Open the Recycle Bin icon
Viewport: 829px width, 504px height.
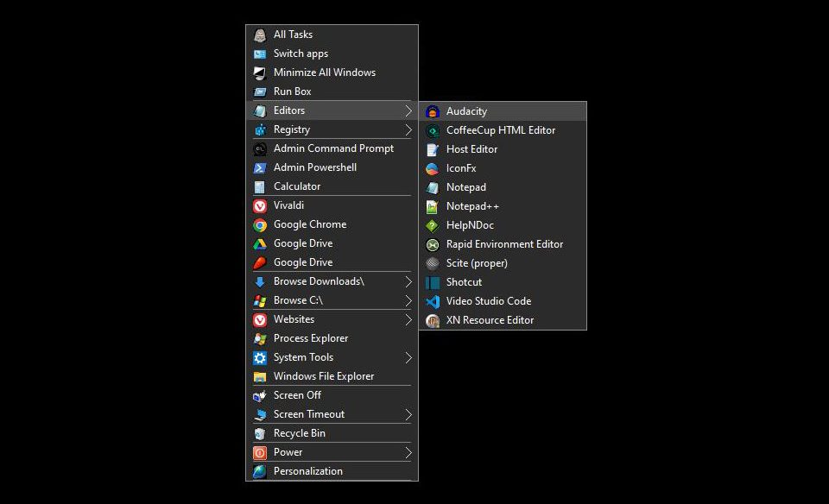261,433
